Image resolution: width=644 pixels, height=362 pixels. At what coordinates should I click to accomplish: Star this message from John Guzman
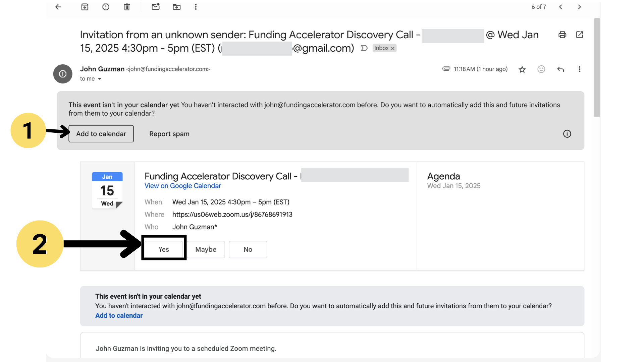[x=522, y=69]
